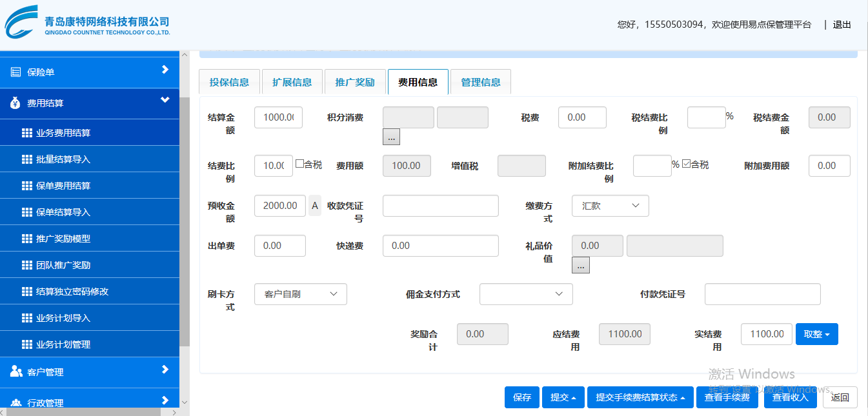Click the grid icon beside 推广奖励模型
868x416 pixels.
[x=26, y=239]
